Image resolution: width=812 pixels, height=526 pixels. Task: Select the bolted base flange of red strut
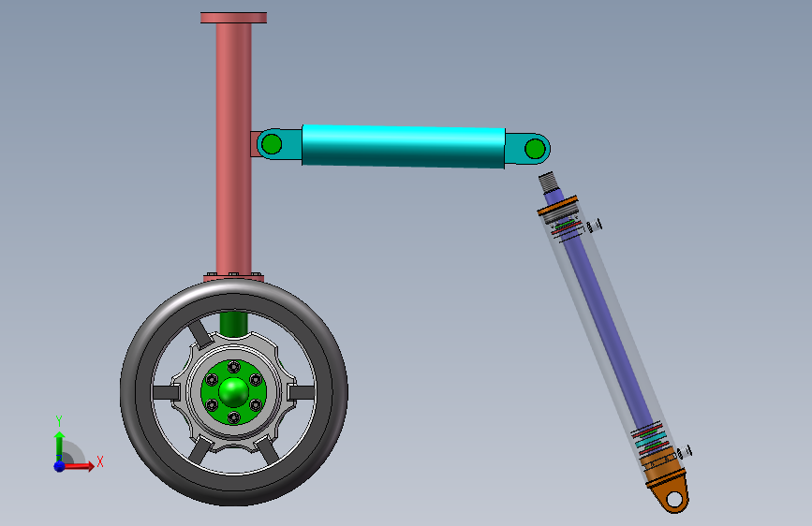(233, 277)
